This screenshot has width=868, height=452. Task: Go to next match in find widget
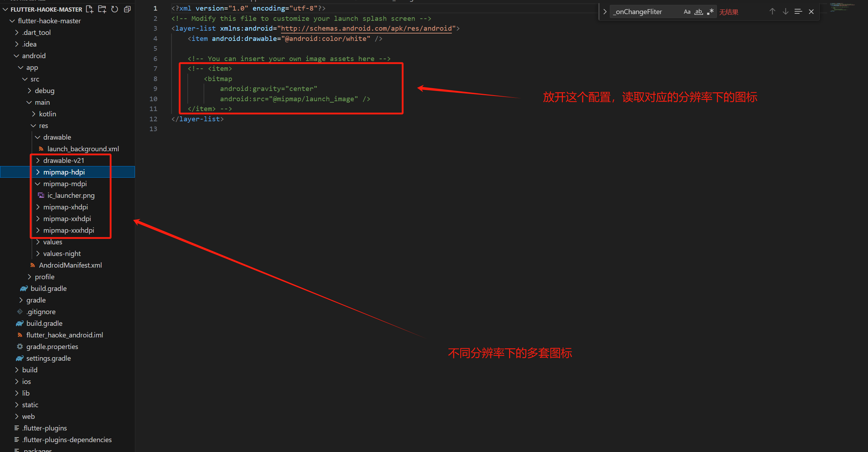[786, 12]
